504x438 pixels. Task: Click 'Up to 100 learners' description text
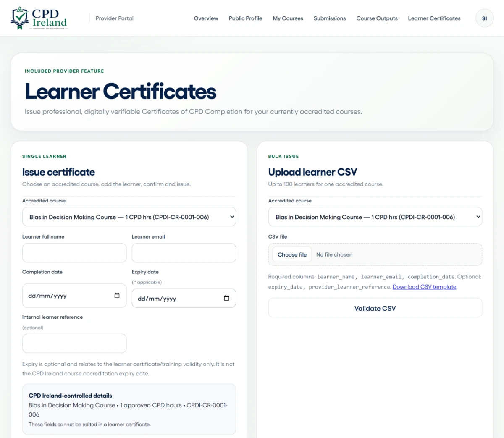[326, 184]
